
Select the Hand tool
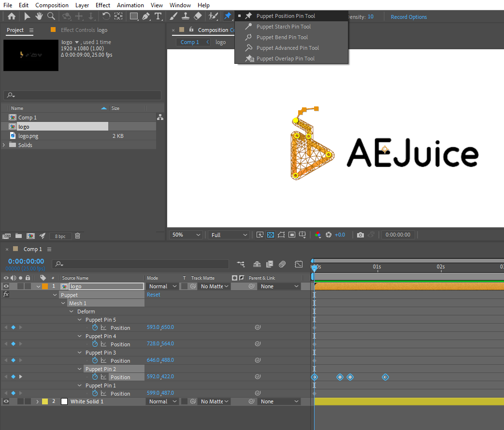click(39, 16)
